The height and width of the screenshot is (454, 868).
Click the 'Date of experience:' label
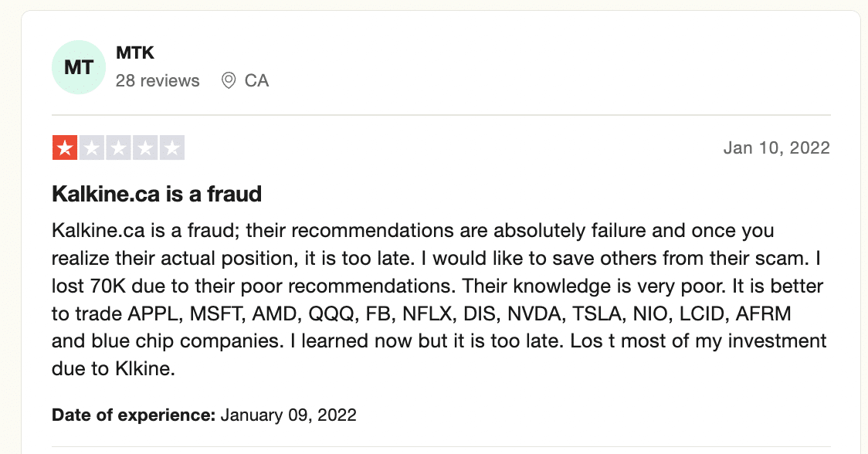coord(134,415)
